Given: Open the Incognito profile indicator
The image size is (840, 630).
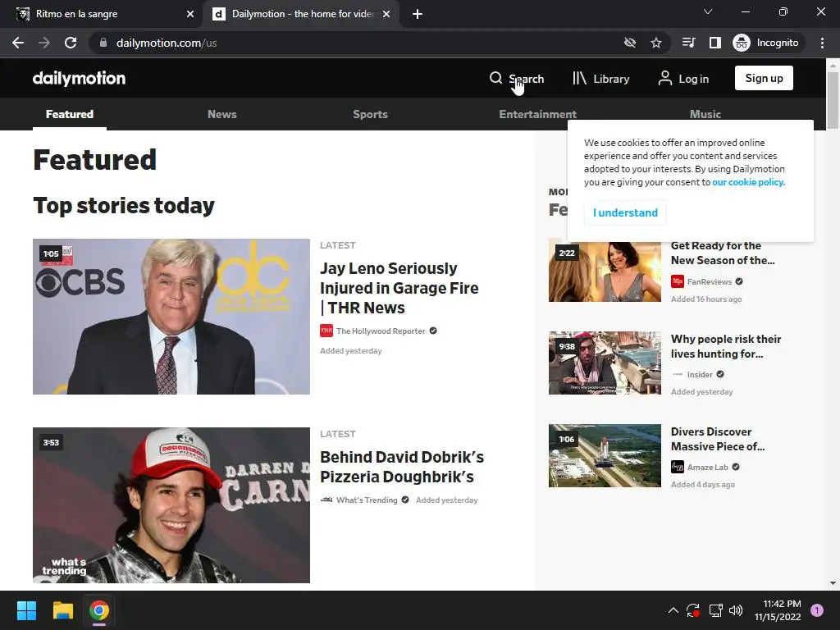Looking at the screenshot, I should point(766,43).
